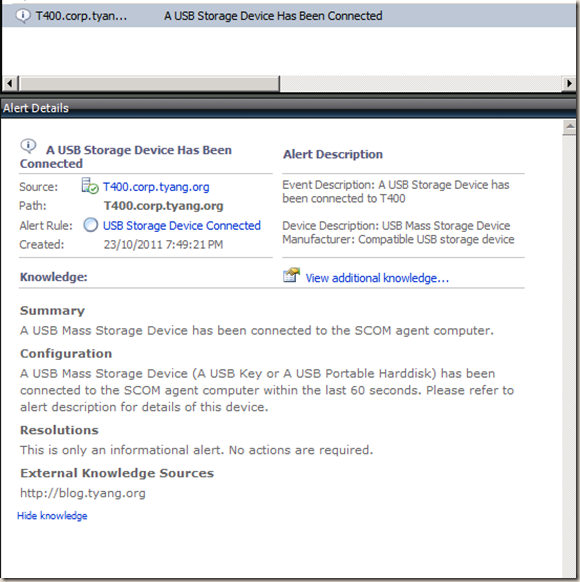The height and width of the screenshot is (582, 580).
Task: Open View additional knowledge link
Action: point(377,278)
